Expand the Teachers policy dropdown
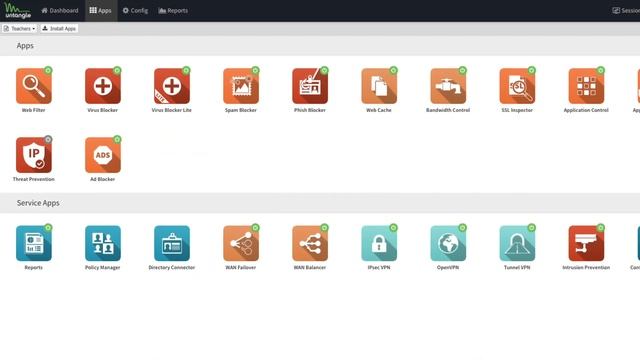Image resolution: width=640 pixels, height=360 pixels. point(19,29)
